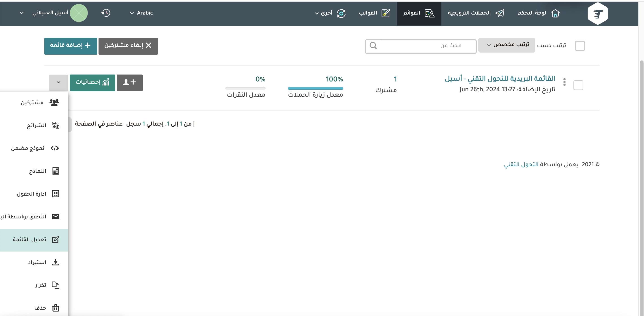Viewport: 644px width, 316px height.
Task: Toggle the select-all checkbox near sort by
Action: pyautogui.click(x=580, y=46)
